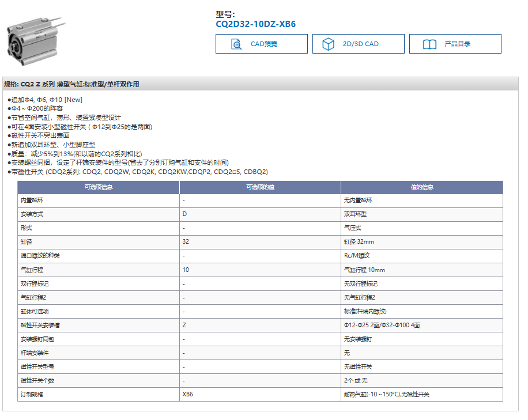The width and height of the screenshot is (528, 420).
Task: Click the XB6 value in 订制规格 row
Action: click(x=188, y=395)
